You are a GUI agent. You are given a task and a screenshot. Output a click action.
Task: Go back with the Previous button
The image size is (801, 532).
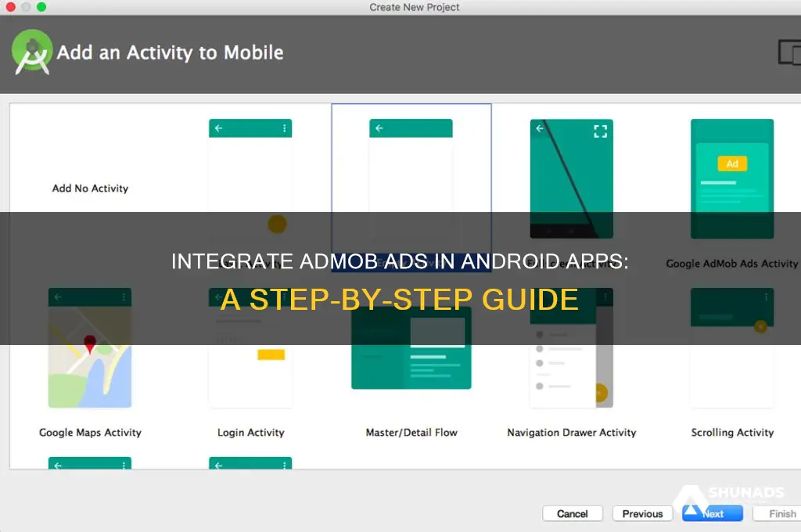[643, 513]
